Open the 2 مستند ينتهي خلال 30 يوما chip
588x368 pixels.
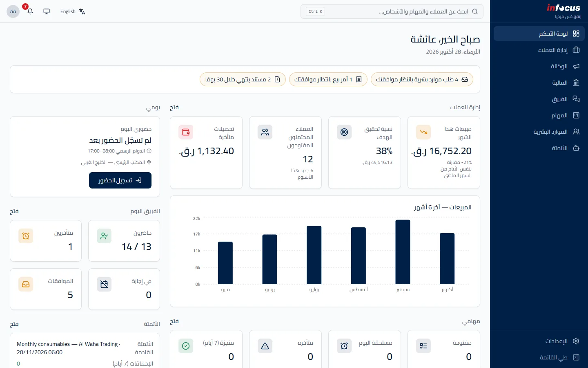tap(243, 79)
